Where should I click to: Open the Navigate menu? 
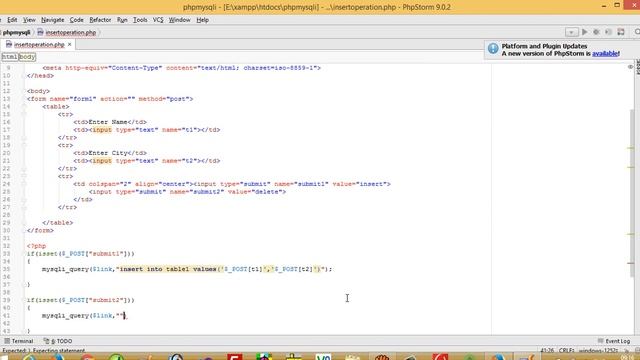click(52, 20)
